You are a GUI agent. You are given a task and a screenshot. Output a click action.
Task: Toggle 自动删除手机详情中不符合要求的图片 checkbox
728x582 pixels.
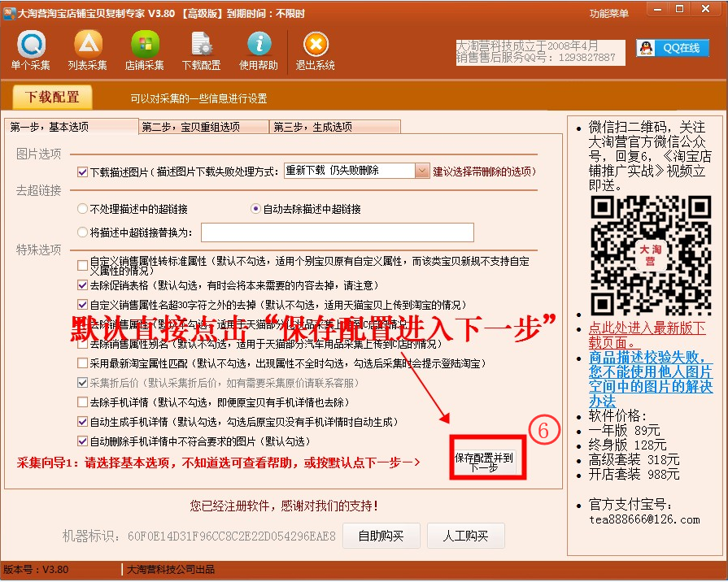click(x=83, y=441)
